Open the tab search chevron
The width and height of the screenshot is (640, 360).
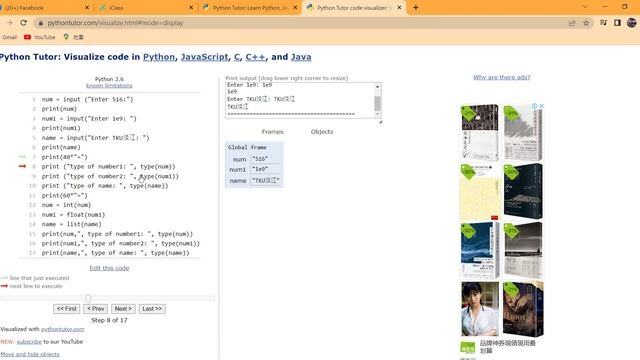pyautogui.click(x=585, y=7)
